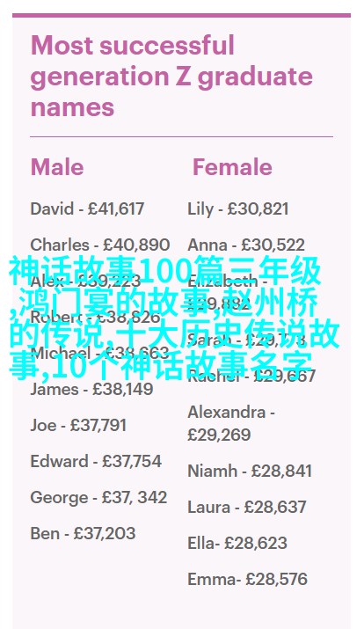Image resolution: width=364 pixels, height=629 pixels.
Task: Click the 'Most successful generation Z graduate names' heading
Action: 171,77
